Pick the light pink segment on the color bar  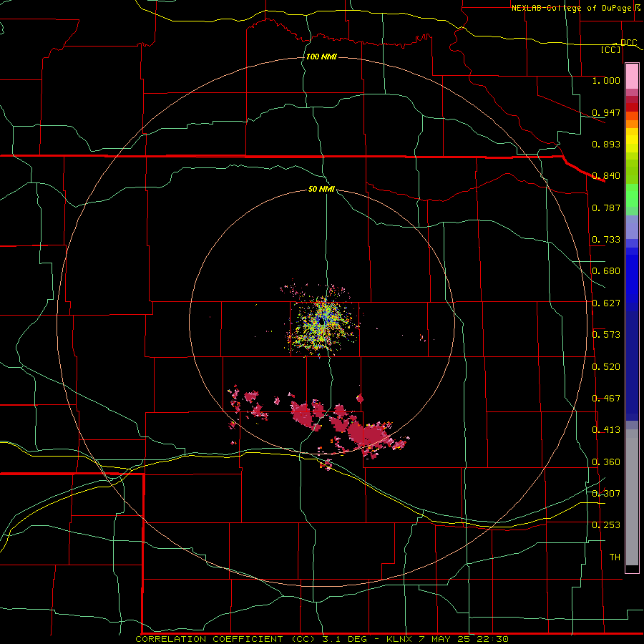(632, 77)
